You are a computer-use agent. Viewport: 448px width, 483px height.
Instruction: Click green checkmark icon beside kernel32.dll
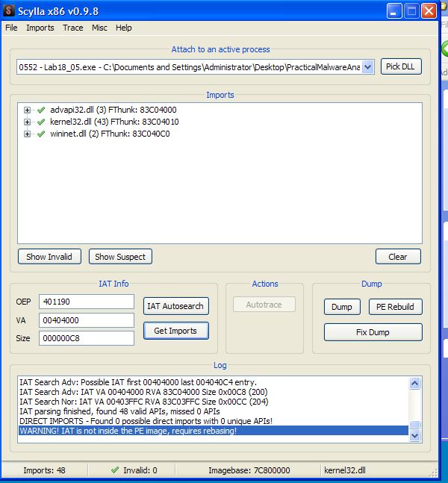click(x=41, y=122)
